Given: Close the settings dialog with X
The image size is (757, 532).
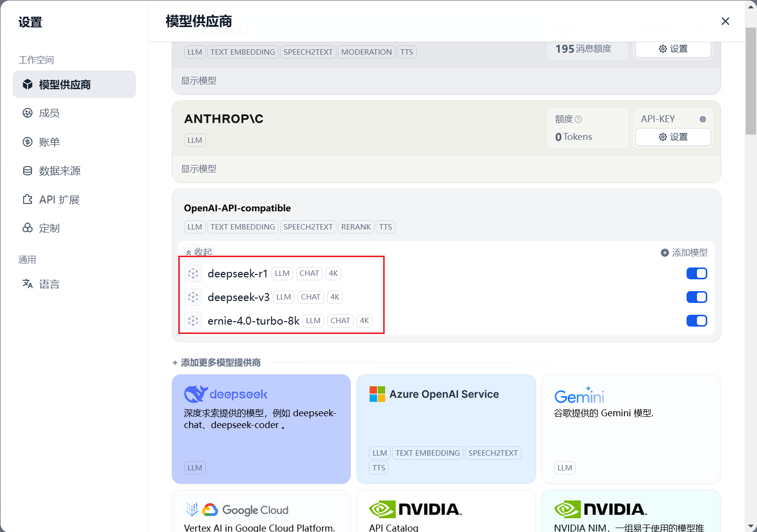Looking at the screenshot, I should point(725,21).
